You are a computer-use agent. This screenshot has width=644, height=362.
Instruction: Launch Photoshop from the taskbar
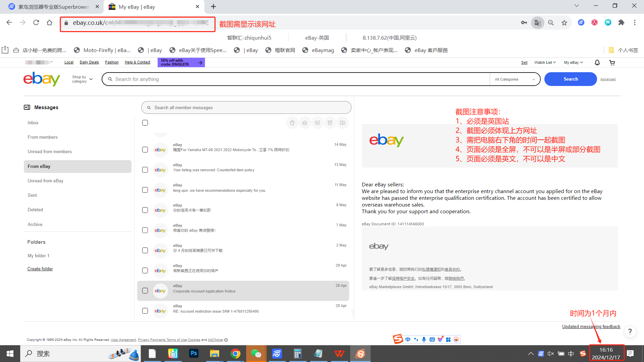pyautogui.click(x=194, y=353)
